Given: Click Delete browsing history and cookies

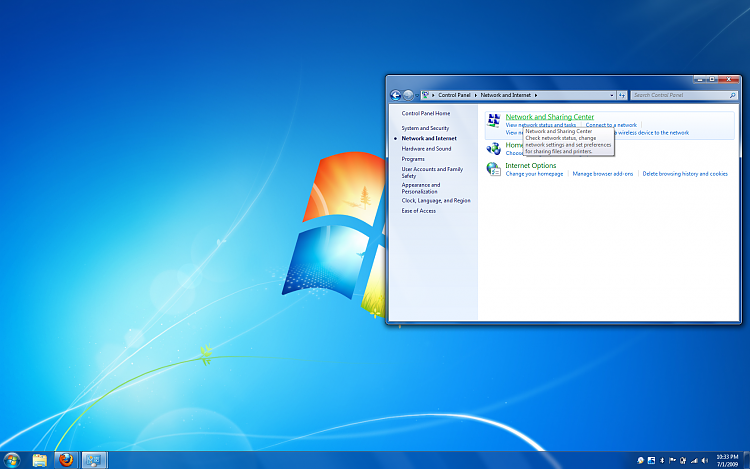Looking at the screenshot, I should point(685,174).
